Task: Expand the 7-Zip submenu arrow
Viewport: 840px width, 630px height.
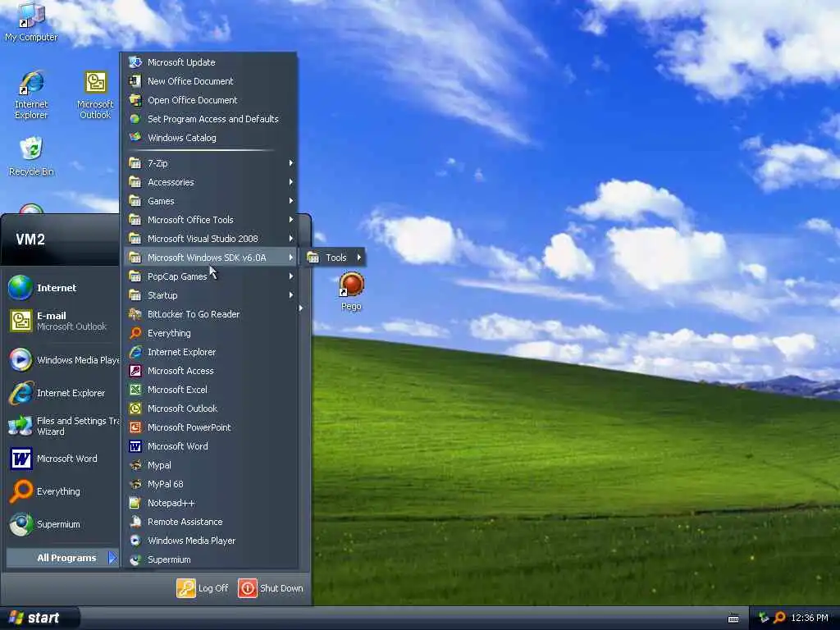Action: click(291, 163)
